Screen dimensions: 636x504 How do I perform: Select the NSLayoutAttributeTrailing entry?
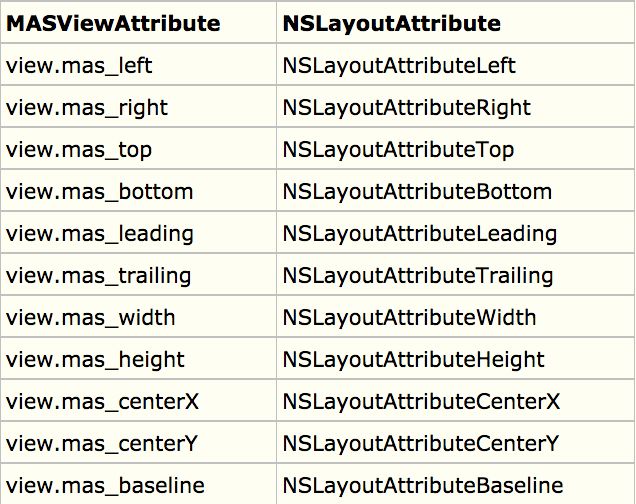pyautogui.click(x=418, y=277)
